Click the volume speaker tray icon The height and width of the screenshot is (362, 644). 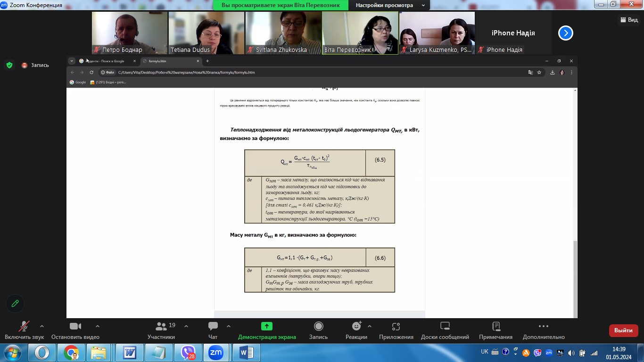[x=571, y=353]
